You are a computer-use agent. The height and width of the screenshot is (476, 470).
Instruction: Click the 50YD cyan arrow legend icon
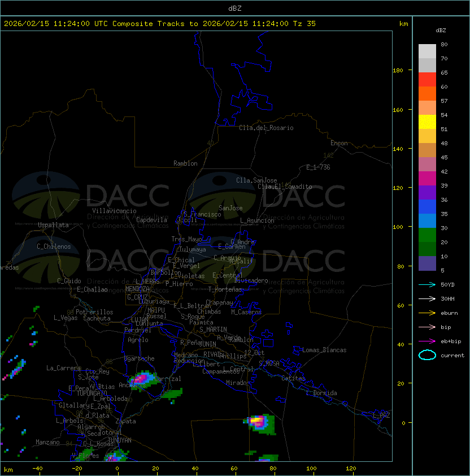[x=427, y=284]
